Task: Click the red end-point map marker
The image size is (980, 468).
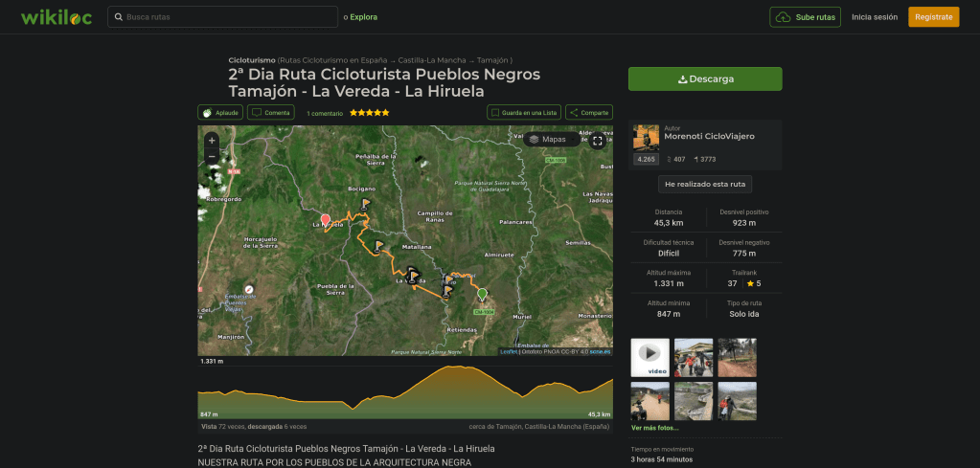Action: pos(325,220)
